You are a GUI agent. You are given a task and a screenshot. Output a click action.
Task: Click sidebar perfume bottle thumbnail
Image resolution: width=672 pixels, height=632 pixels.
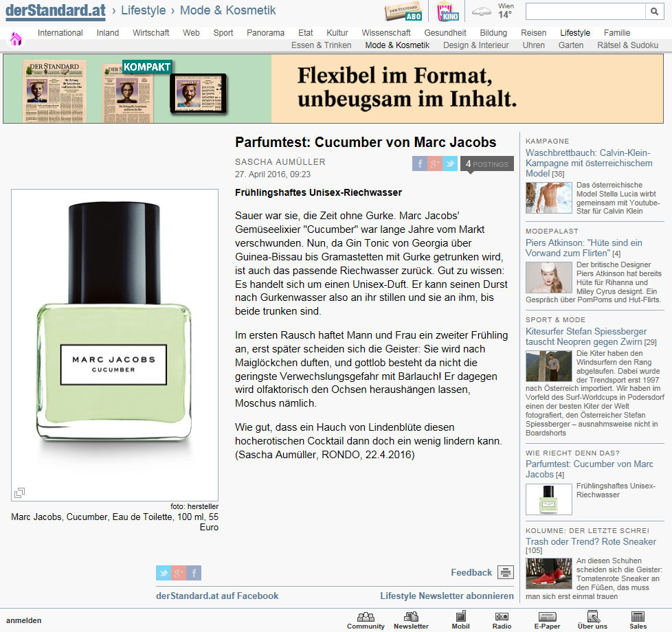(x=548, y=499)
